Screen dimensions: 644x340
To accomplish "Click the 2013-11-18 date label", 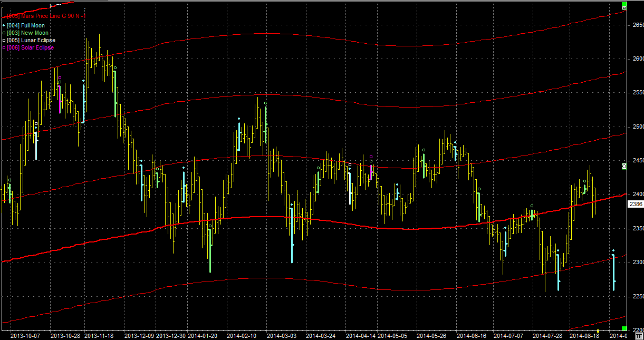I will 100,335.
